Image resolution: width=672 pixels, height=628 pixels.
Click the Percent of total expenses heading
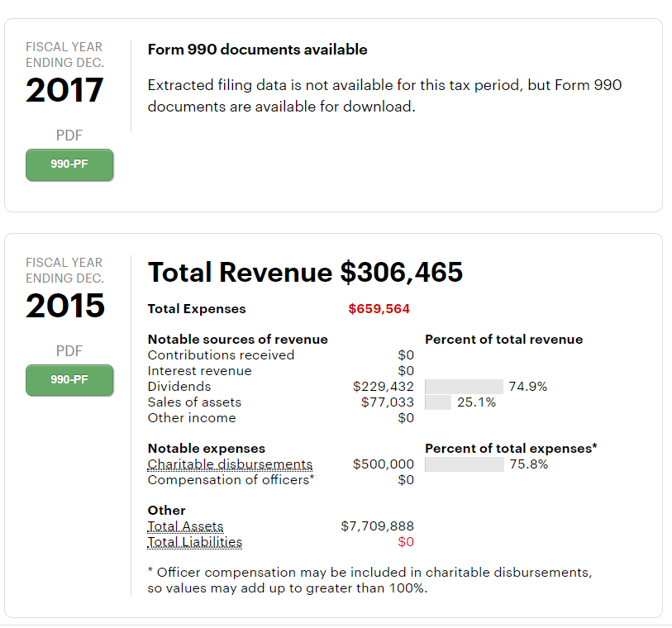(x=512, y=449)
